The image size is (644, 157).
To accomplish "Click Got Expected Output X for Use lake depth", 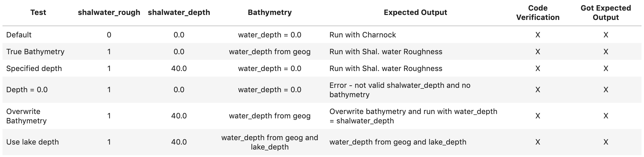I will (606, 142).
